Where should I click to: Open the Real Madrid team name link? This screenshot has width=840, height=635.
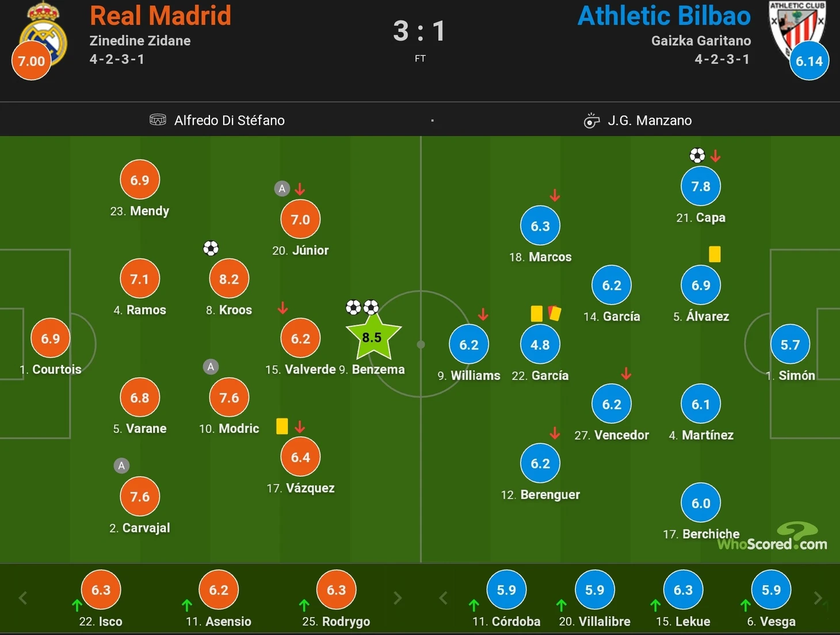tap(161, 16)
